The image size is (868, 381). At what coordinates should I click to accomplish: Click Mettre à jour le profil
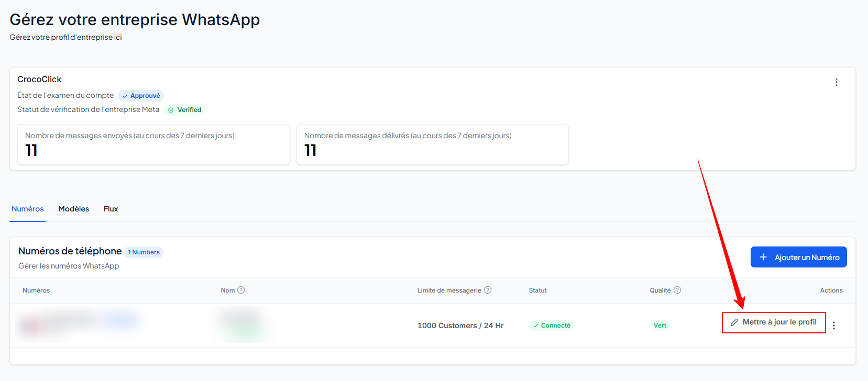point(774,322)
